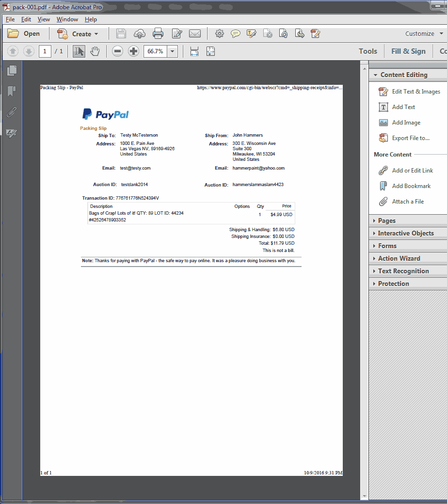Go to next page arrow

29,51
